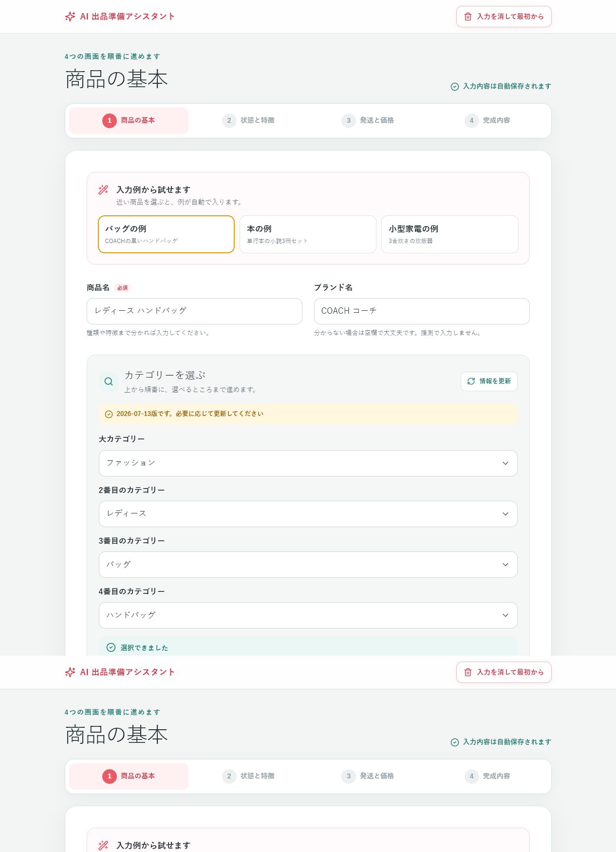Click the カテゴリーを選ぶ heading
616x852 pixels.
(165, 375)
